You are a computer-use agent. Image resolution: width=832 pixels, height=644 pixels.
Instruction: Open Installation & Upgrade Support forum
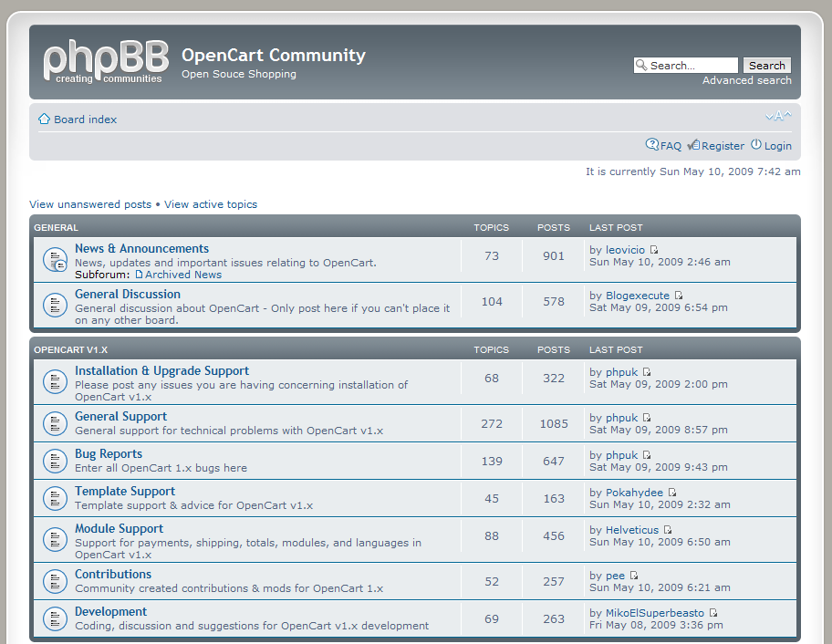coord(161,371)
